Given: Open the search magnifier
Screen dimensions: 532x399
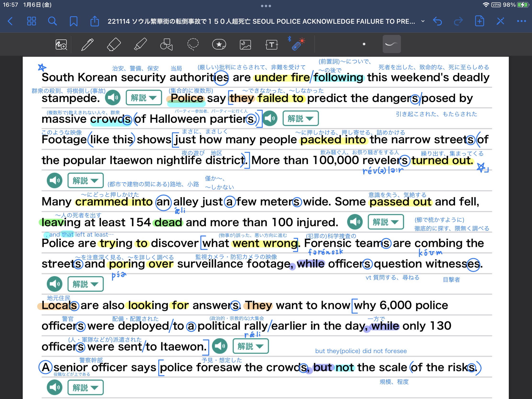Looking at the screenshot, I should tap(52, 21).
